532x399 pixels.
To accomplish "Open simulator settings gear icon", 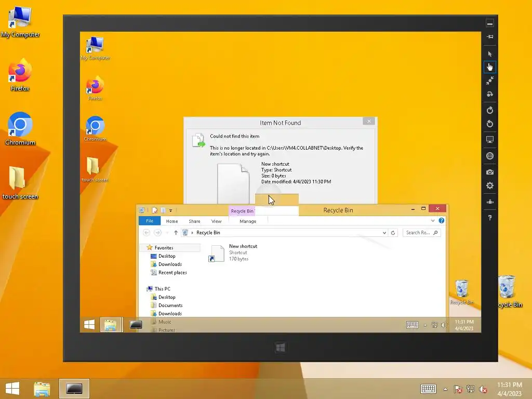I will [x=489, y=185].
